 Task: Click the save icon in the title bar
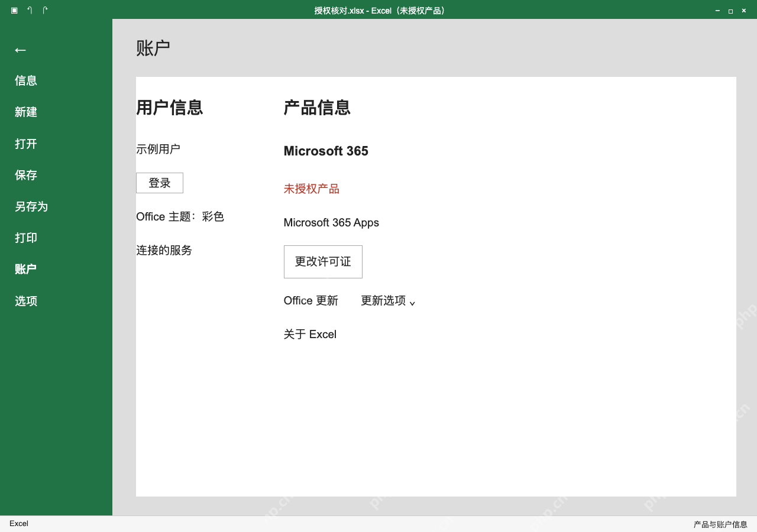pyautogui.click(x=14, y=10)
